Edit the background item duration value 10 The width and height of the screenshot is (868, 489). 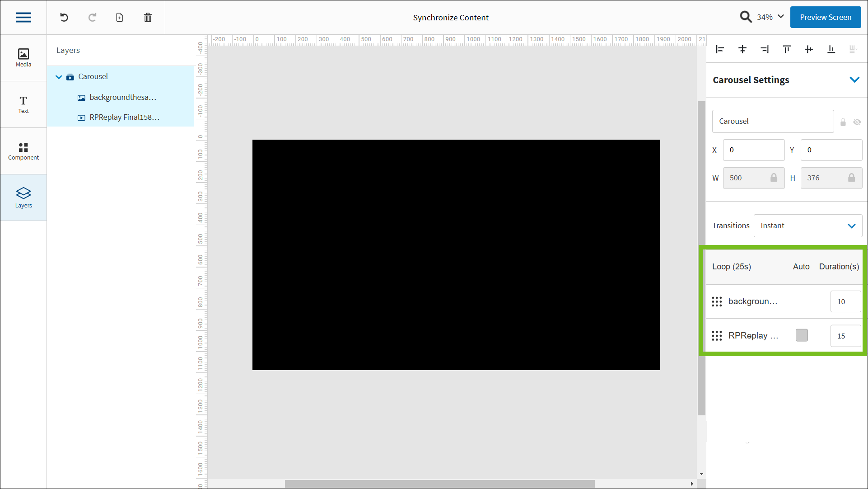pos(845,301)
